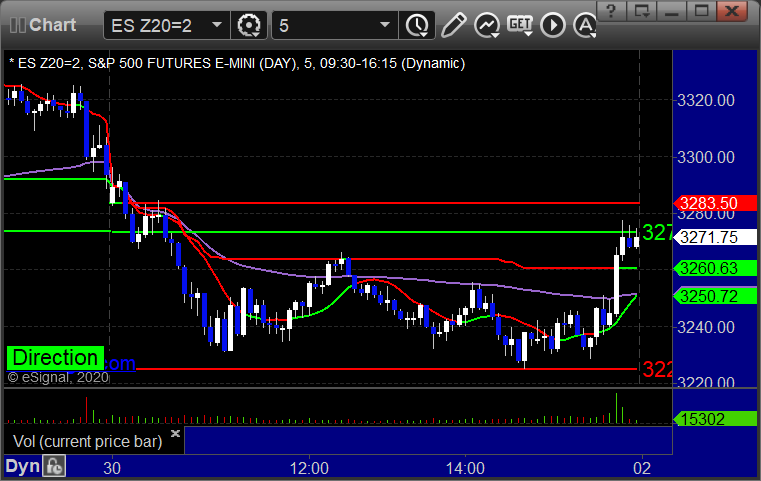Click the 12:00 time axis label
761x481 pixels.
(x=309, y=468)
